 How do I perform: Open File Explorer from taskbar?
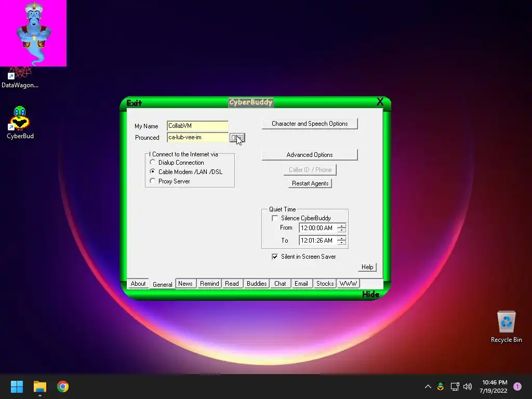39,387
